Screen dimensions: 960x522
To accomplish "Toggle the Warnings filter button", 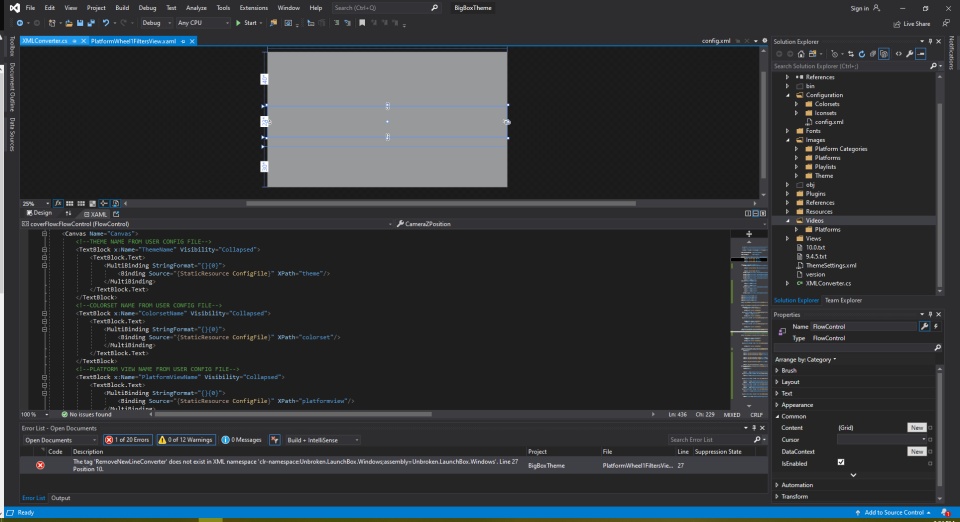I will click(188, 440).
